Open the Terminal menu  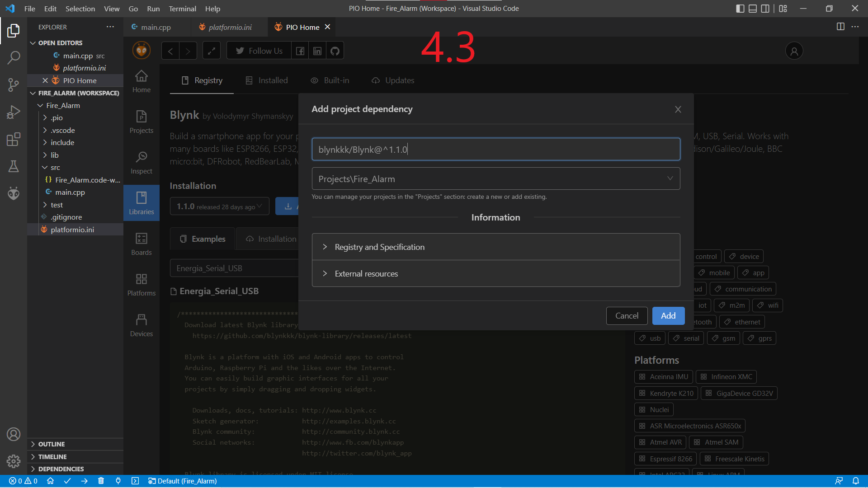click(182, 9)
